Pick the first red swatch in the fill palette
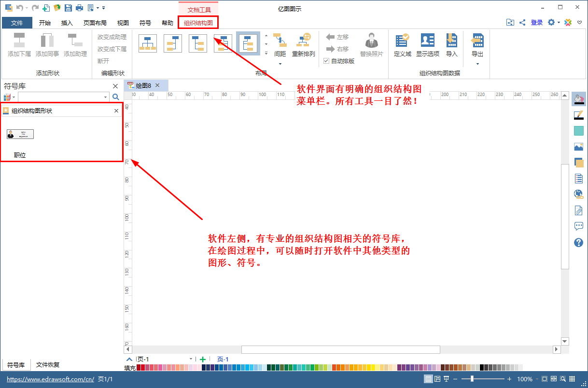The height and width of the screenshot is (388, 588). pos(139,368)
